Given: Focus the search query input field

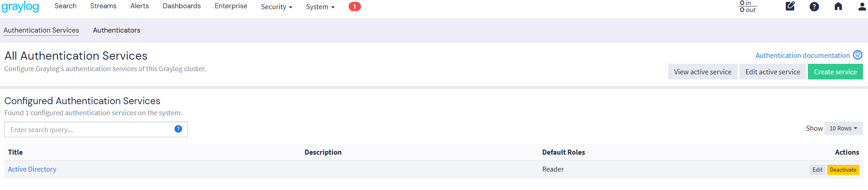Looking at the screenshot, I should 90,130.
